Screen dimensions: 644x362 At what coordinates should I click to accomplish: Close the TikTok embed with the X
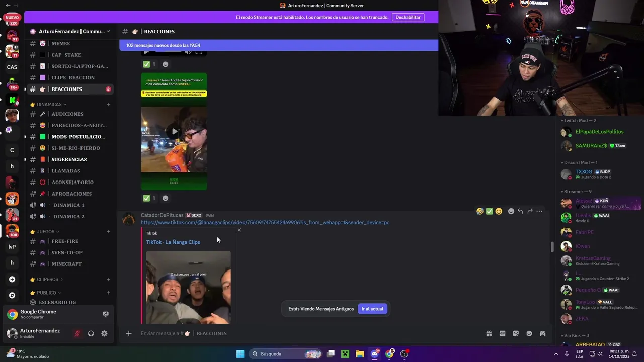(x=239, y=230)
